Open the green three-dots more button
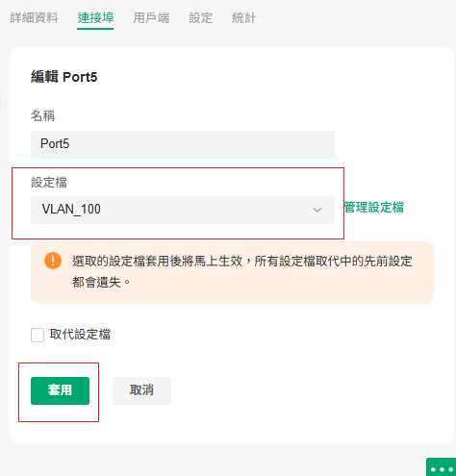456x476 pixels. click(x=442, y=468)
